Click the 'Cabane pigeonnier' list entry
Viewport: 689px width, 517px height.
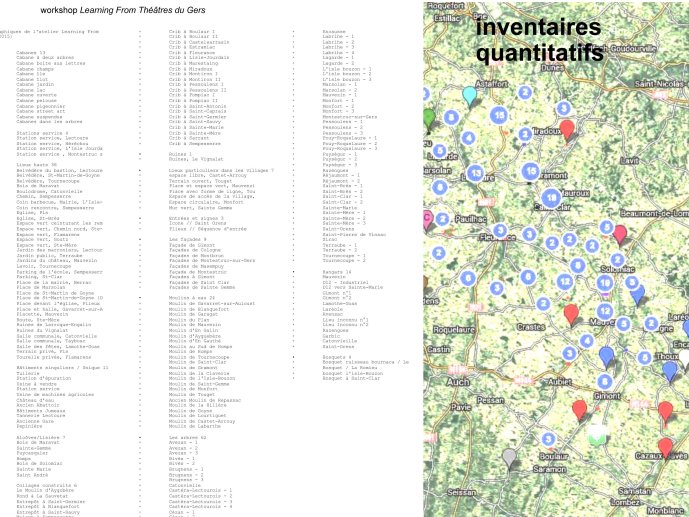tap(40, 106)
